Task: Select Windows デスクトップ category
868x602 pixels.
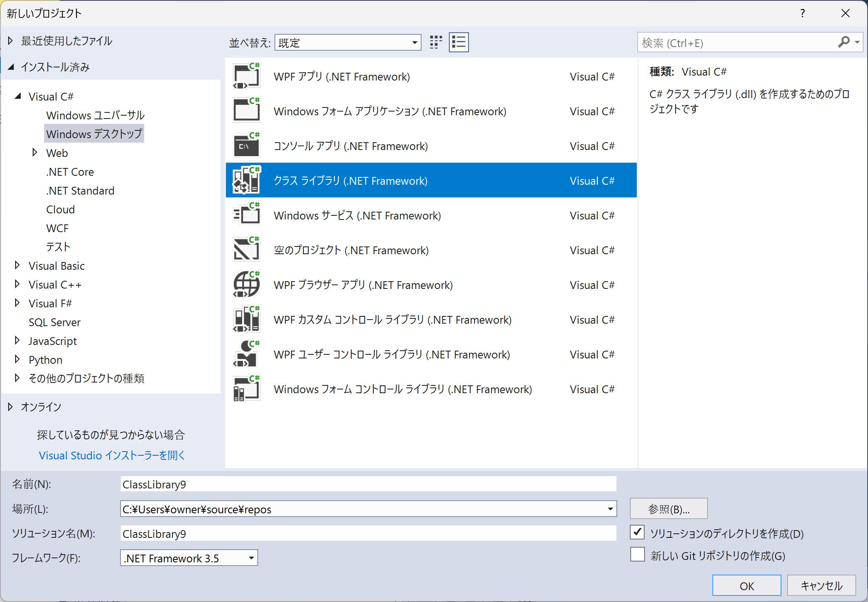Action: coord(94,134)
